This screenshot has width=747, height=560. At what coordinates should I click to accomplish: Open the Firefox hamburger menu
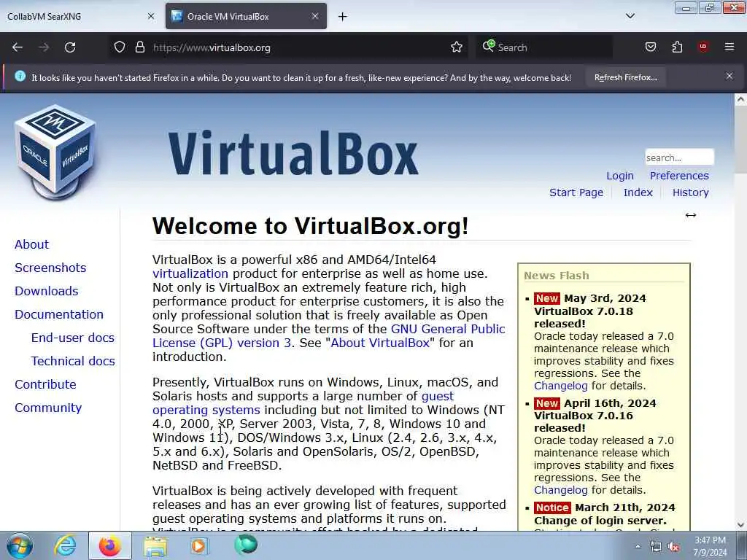[729, 47]
